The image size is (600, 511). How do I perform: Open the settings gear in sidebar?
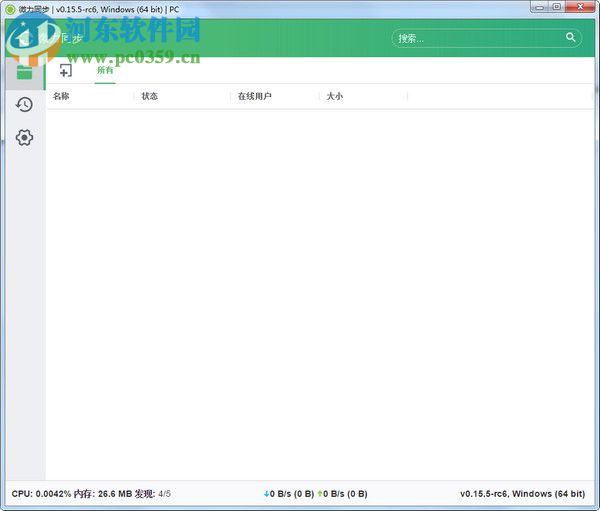[24, 137]
